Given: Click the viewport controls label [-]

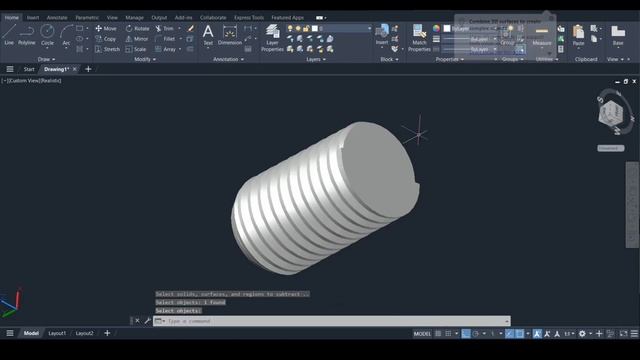Looking at the screenshot, I should pos(3,80).
